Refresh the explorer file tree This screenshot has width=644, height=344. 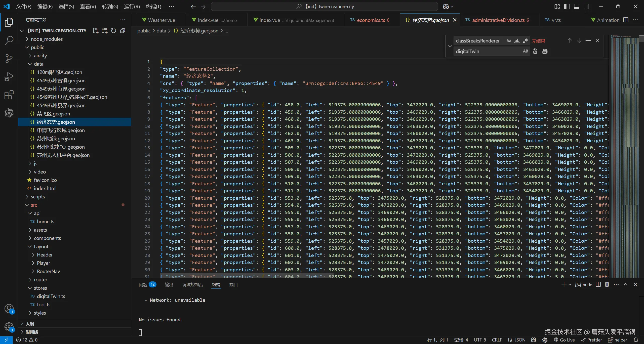point(114,31)
